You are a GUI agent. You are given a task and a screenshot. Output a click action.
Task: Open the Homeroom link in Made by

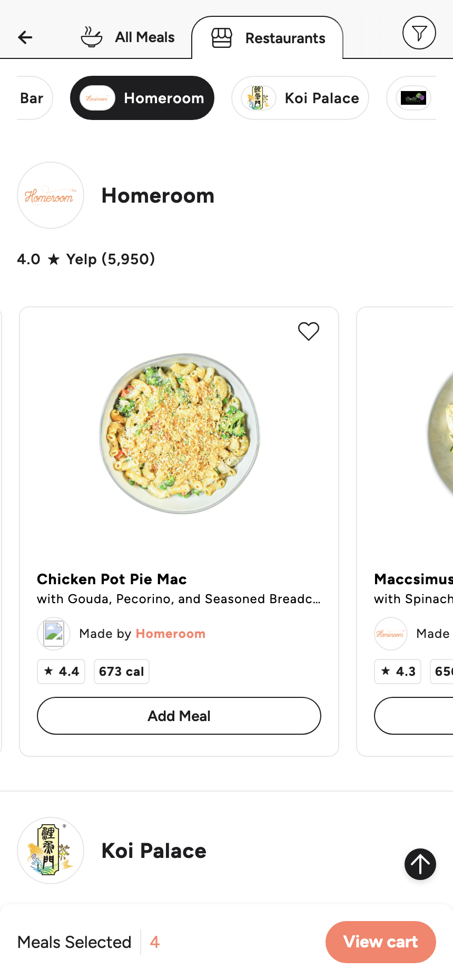point(171,634)
